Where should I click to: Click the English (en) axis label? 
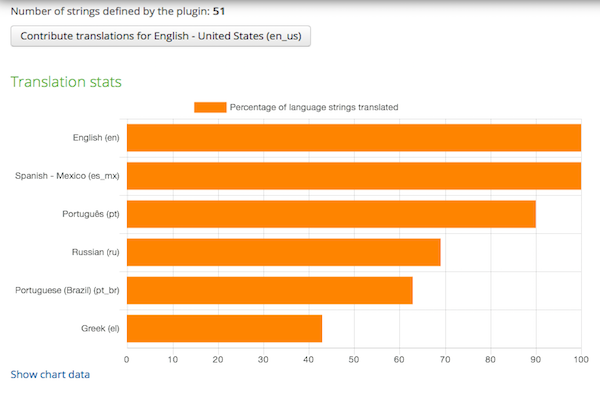96,138
